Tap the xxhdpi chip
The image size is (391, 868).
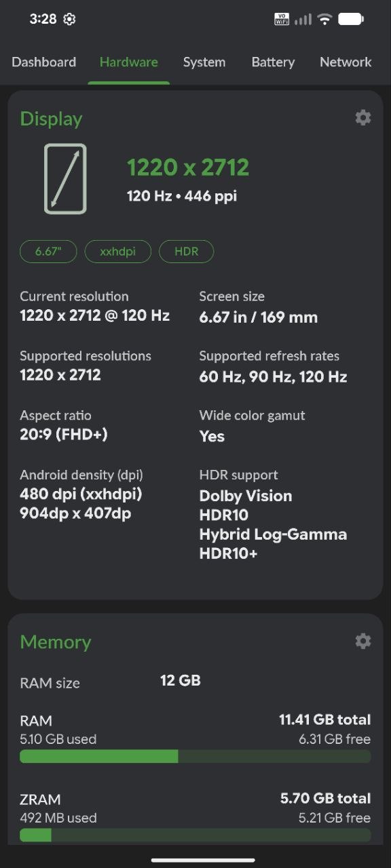118,251
